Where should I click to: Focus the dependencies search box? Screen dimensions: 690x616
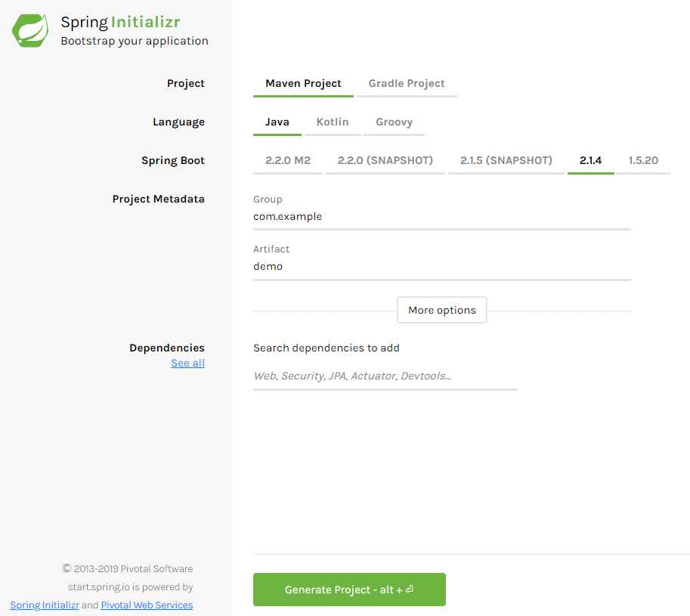[x=385, y=376]
